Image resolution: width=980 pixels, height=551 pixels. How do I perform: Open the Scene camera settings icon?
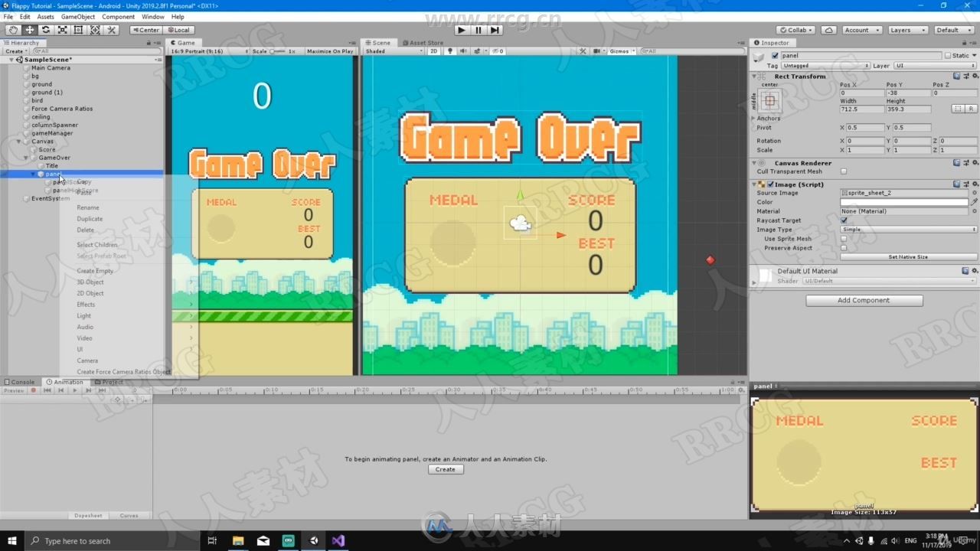(x=596, y=51)
